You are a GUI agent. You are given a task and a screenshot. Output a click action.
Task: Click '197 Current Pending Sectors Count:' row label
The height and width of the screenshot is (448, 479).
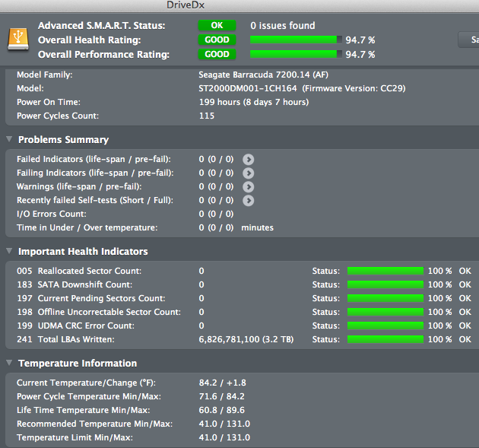pos(91,298)
